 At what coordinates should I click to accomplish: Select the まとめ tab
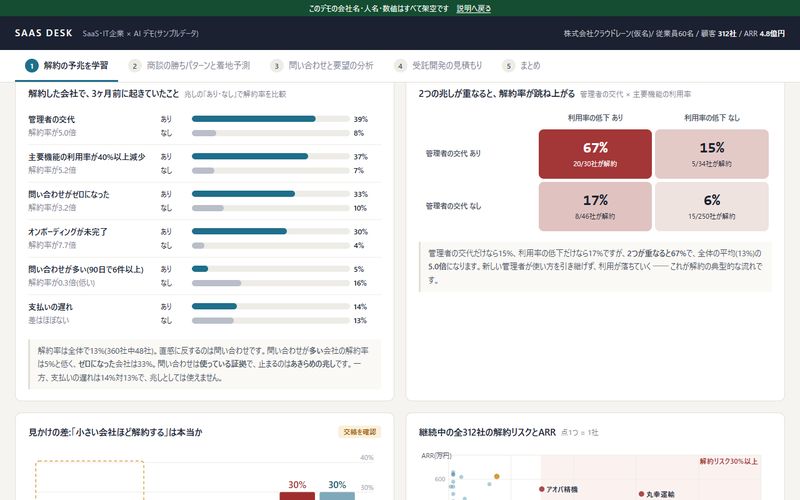point(521,65)
